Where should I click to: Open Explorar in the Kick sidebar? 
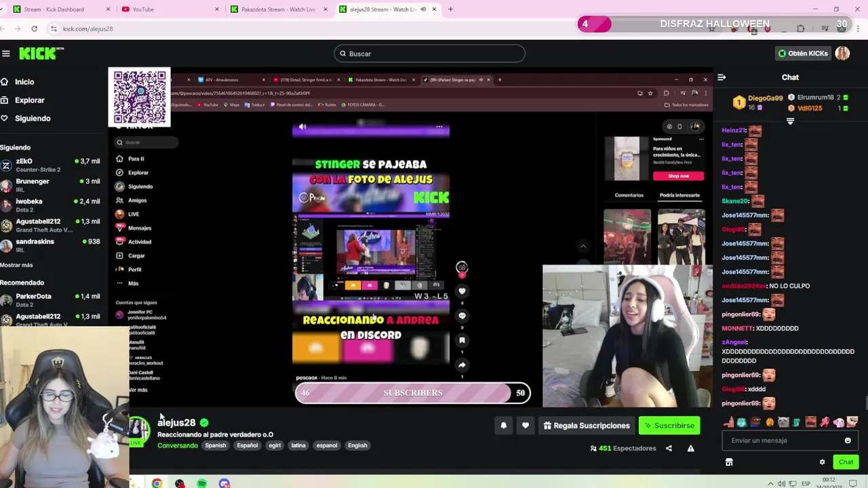[30, 100]
